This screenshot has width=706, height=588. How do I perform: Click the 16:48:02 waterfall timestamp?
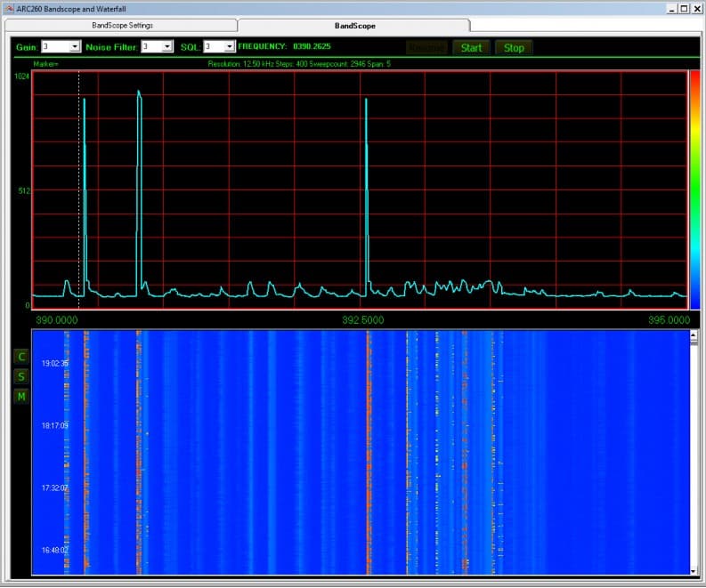pos(55,551)
